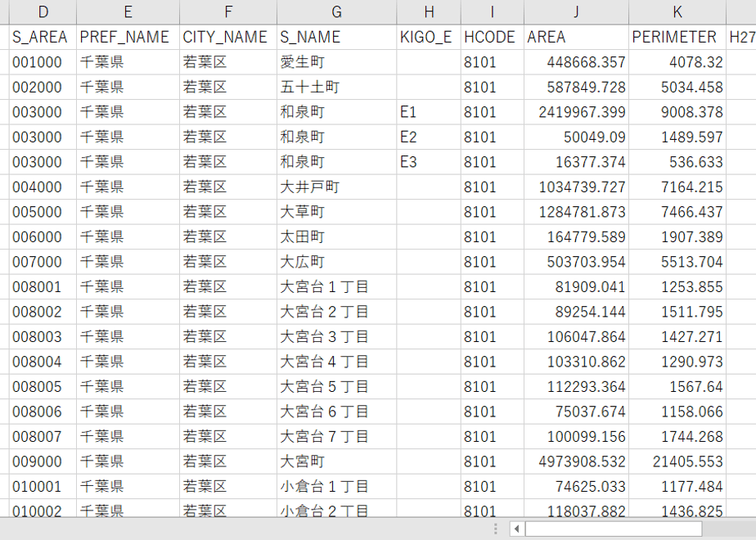The height and width of the screenshot is (540, 756).
Task: Select column G header
Action: tap(336, 11)
